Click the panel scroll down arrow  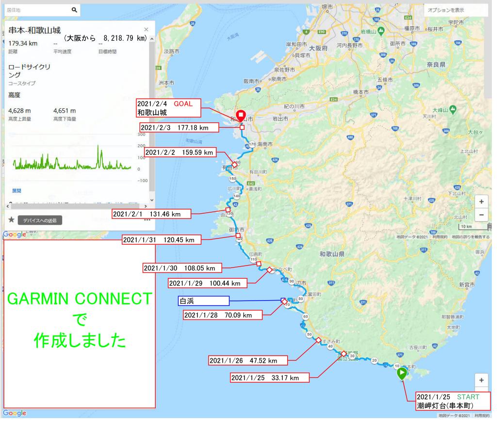(152, 200)
